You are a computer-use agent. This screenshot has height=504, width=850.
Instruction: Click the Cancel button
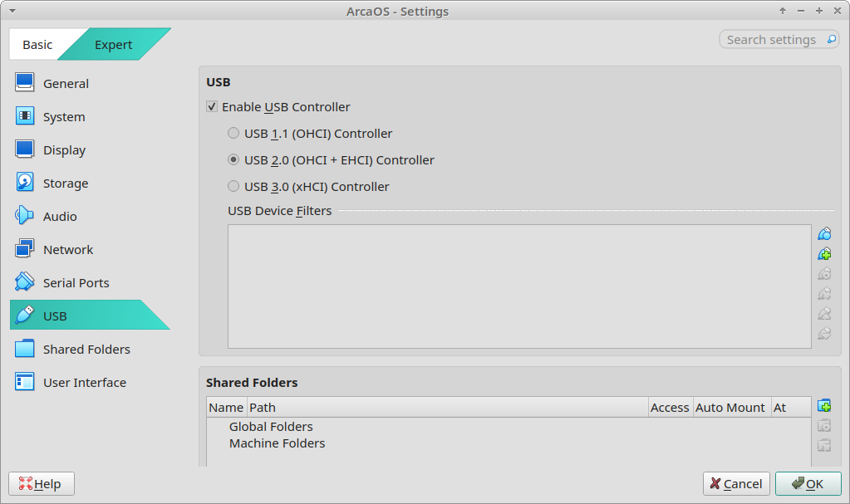coord(736,484)
